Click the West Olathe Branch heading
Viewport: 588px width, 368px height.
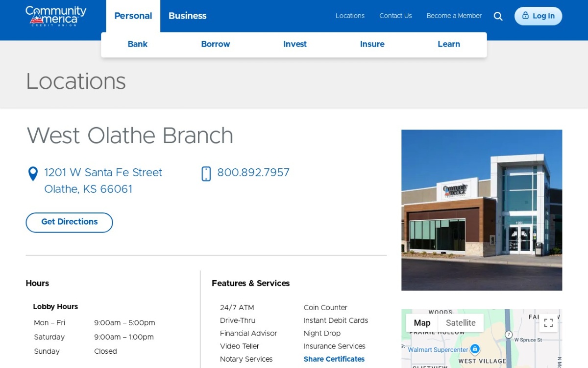point(130,136)
